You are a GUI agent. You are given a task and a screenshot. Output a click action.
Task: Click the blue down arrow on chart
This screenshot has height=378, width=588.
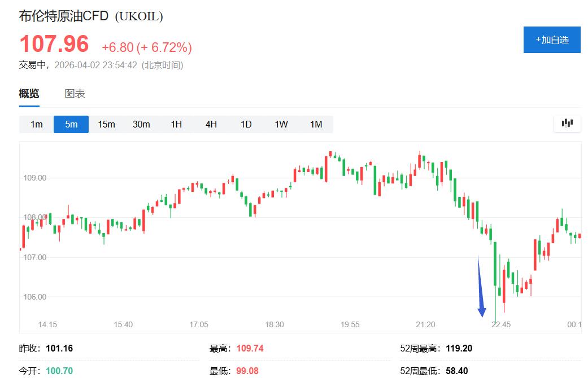(481, 288)
